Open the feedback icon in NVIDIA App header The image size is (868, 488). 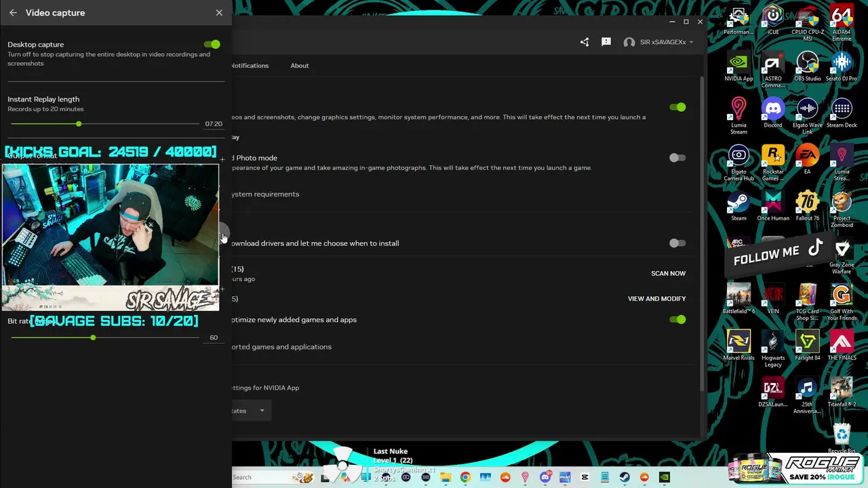pyautogui.click(x=606, y=42)
